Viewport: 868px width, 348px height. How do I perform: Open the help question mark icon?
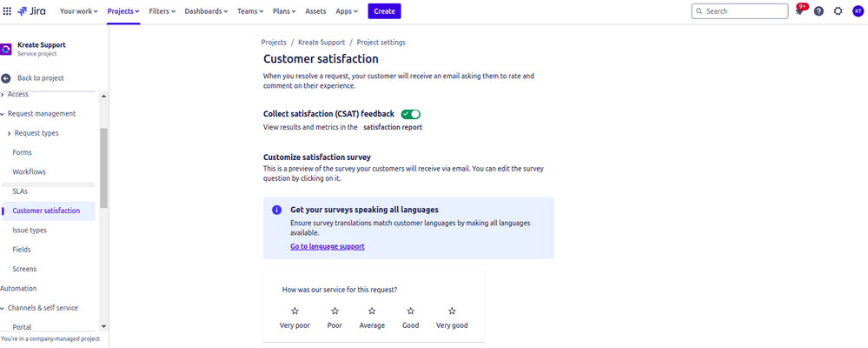(818, 11)
